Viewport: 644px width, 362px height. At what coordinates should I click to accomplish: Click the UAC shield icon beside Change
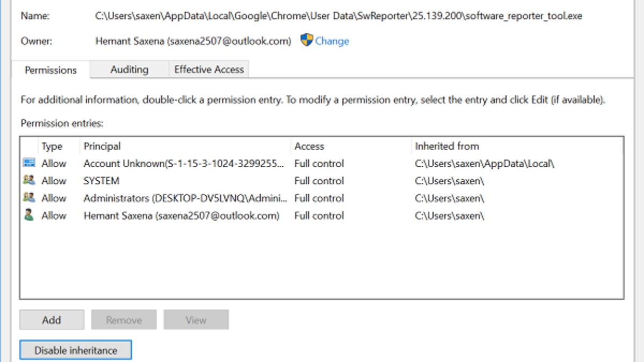(x=306, y=40)
